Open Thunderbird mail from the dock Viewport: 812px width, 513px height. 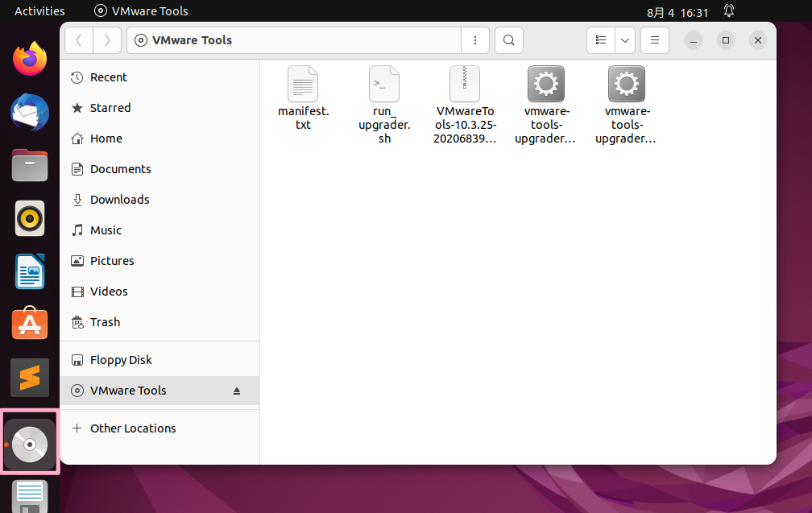click(30, 111)
